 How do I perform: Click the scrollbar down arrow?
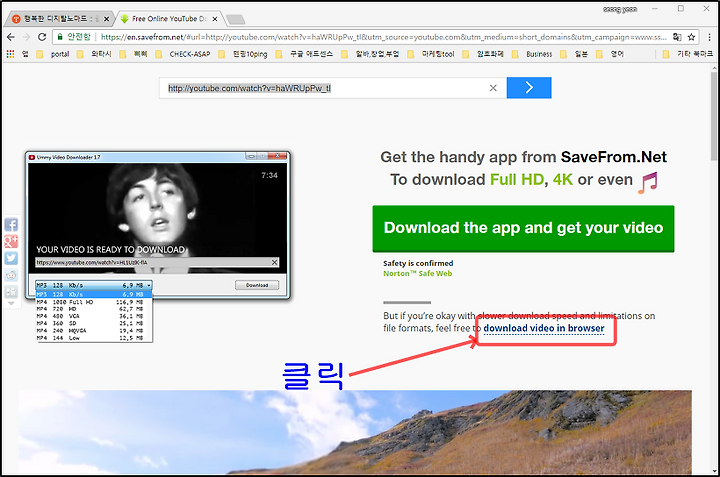714,471
